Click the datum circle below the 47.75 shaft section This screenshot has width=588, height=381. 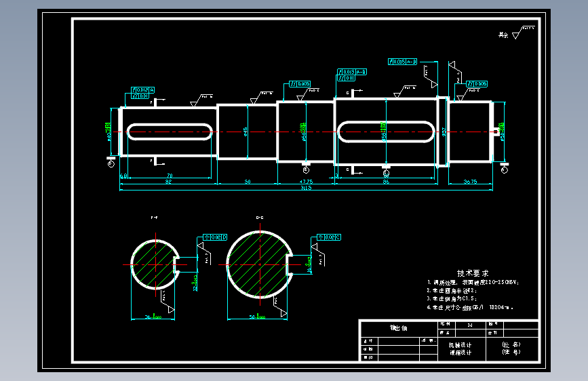click(306, 170)
